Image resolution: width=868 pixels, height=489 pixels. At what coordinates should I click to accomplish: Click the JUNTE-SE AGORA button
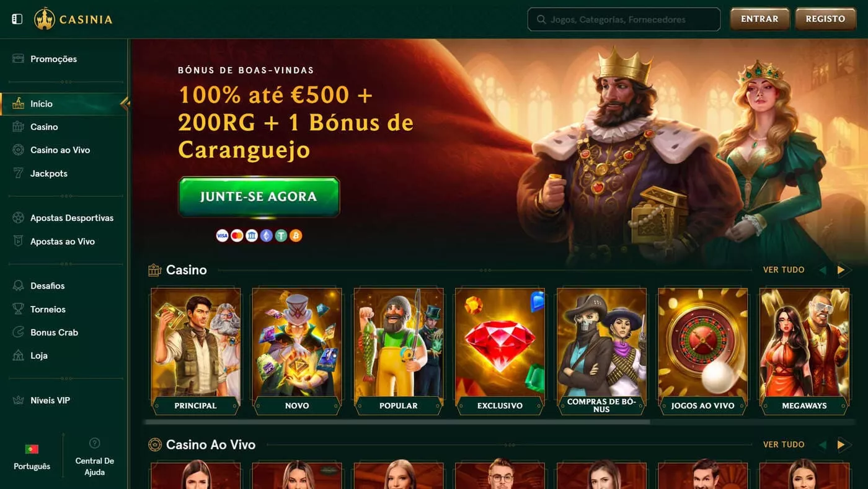coord(259,197)
